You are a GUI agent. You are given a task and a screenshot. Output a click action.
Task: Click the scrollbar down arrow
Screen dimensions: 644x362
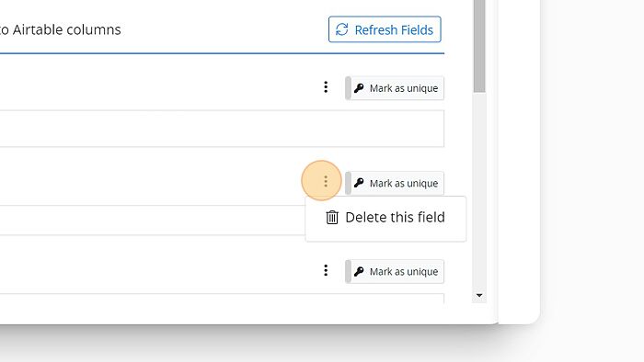pyautogui.click(x=479, y=295)
